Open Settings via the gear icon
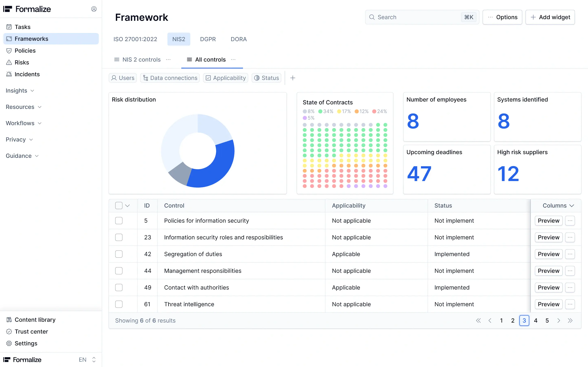588x367 pixels. pos(9,343)
